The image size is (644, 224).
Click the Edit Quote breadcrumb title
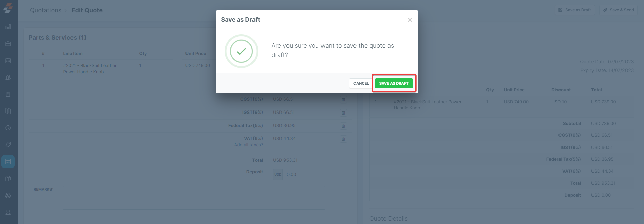87,10
